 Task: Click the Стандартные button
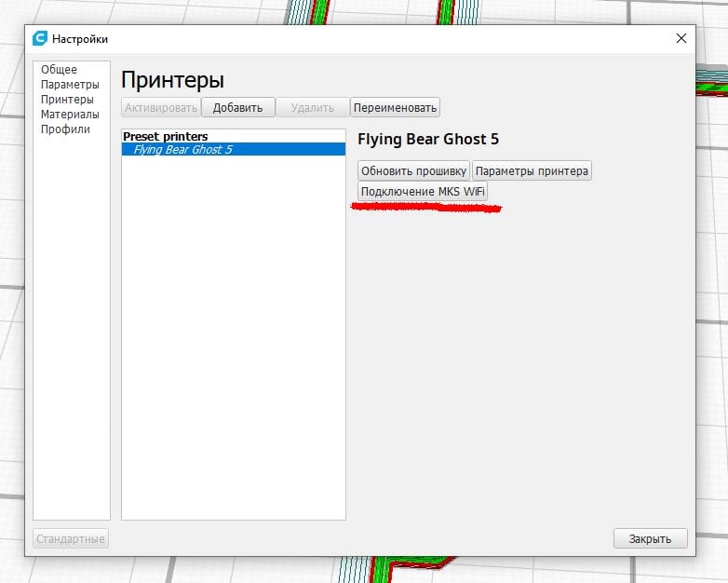[71, 539]
